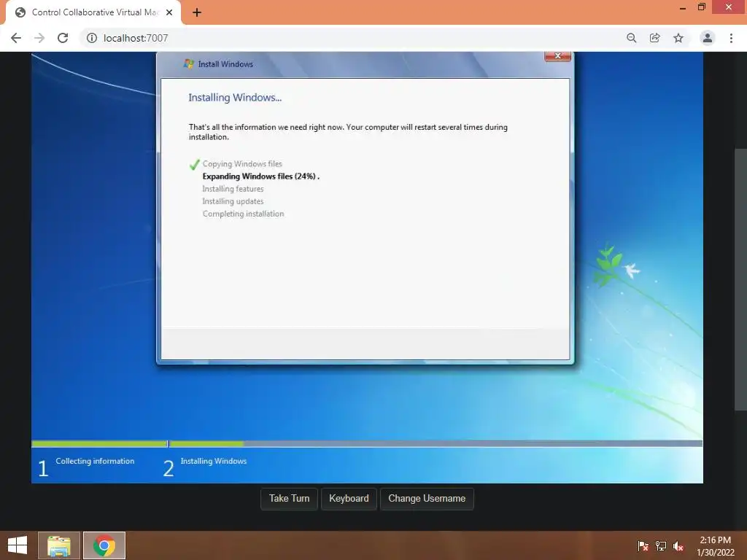
Task: Minimize the Chrome window
Action: point(683,7)
